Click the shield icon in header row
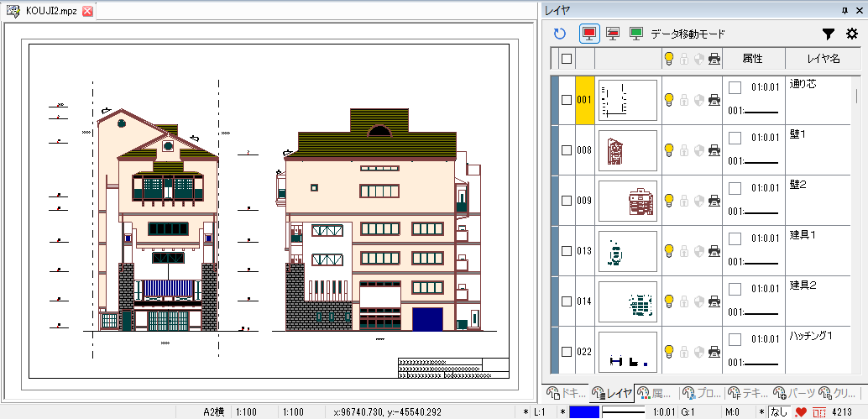Screen dimensions: 868x419 699,58
